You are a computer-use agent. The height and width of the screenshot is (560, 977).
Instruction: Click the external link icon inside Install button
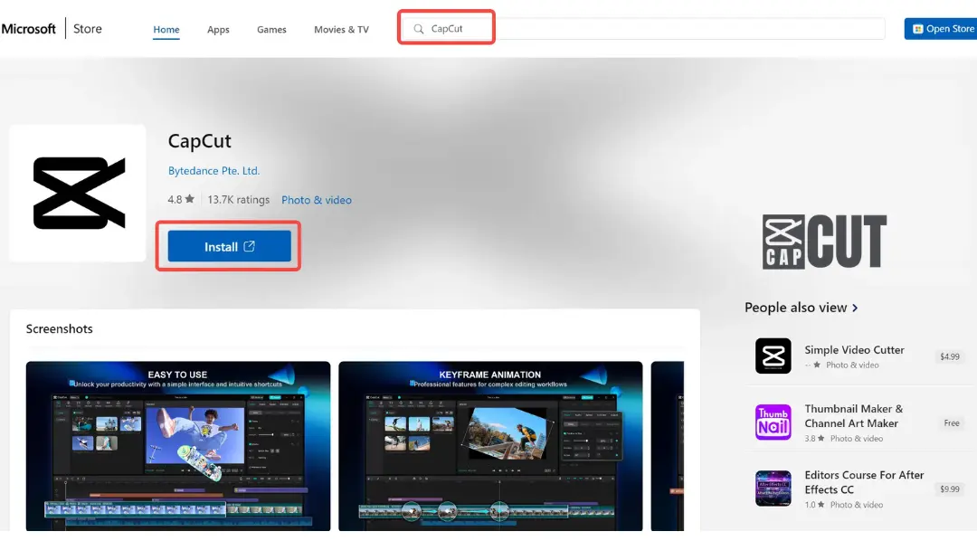[x=251, y=246]
